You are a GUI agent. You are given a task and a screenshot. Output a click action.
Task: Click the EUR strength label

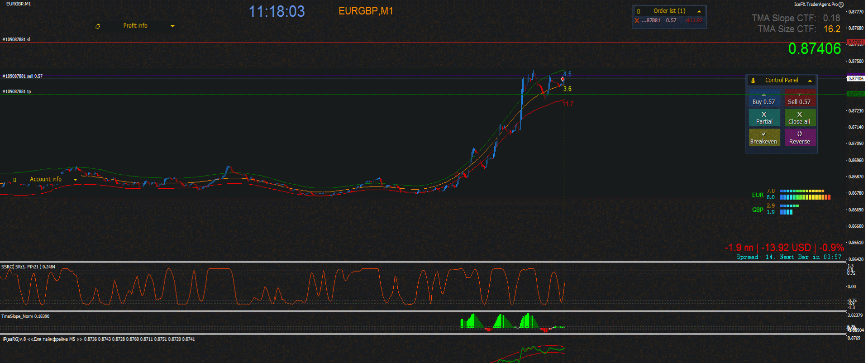(758, 195)
